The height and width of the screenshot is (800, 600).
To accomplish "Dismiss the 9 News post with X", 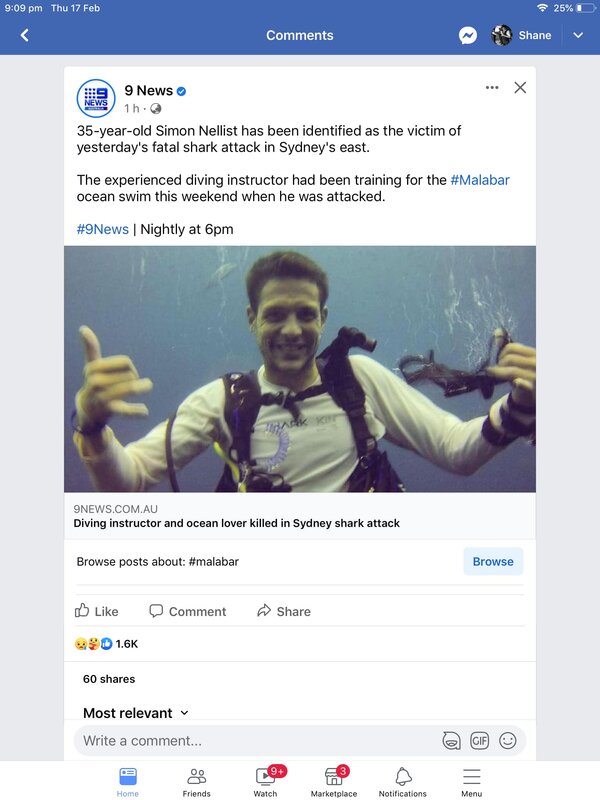I will pyautogui.click(x=520, y=88).
